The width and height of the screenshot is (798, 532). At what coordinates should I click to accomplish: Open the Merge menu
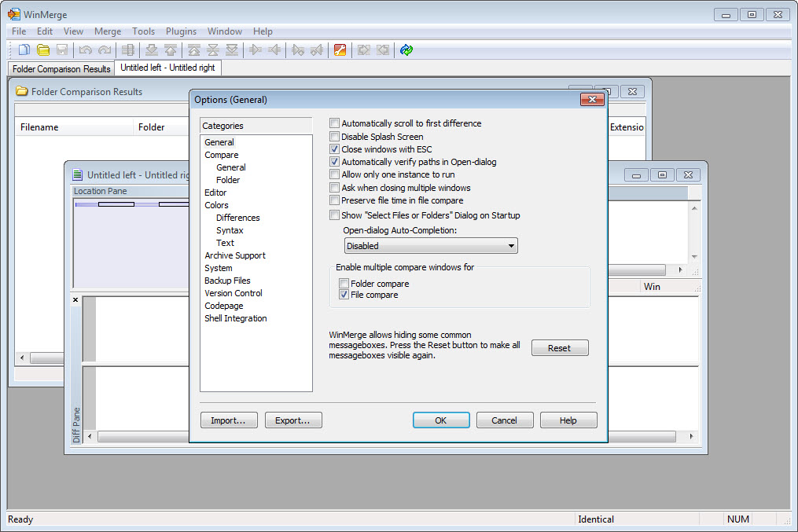point(108,31)
